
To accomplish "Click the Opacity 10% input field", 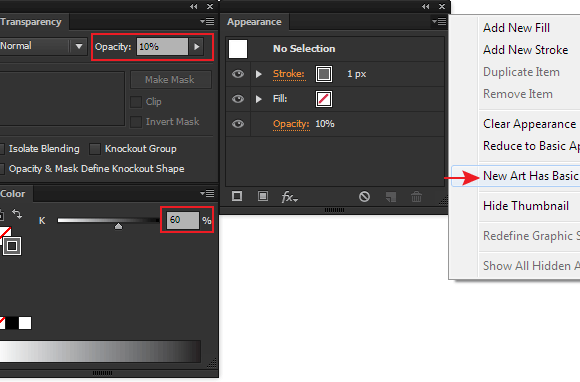I will click(162, 47).
